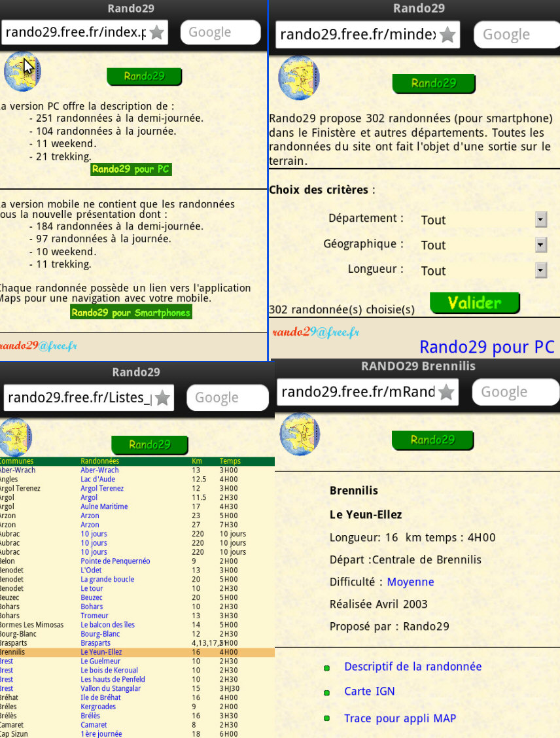Click the 'Communes' column header
This screenshot has height=738, width=560.
[17, 461]
